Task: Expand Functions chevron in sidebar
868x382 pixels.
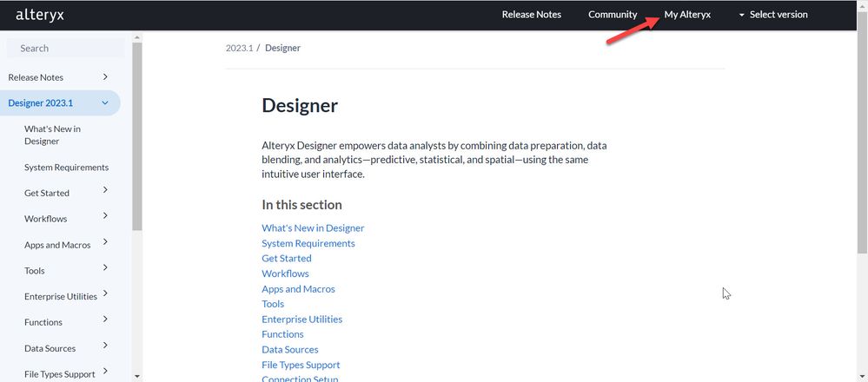Action: point(105,319)
